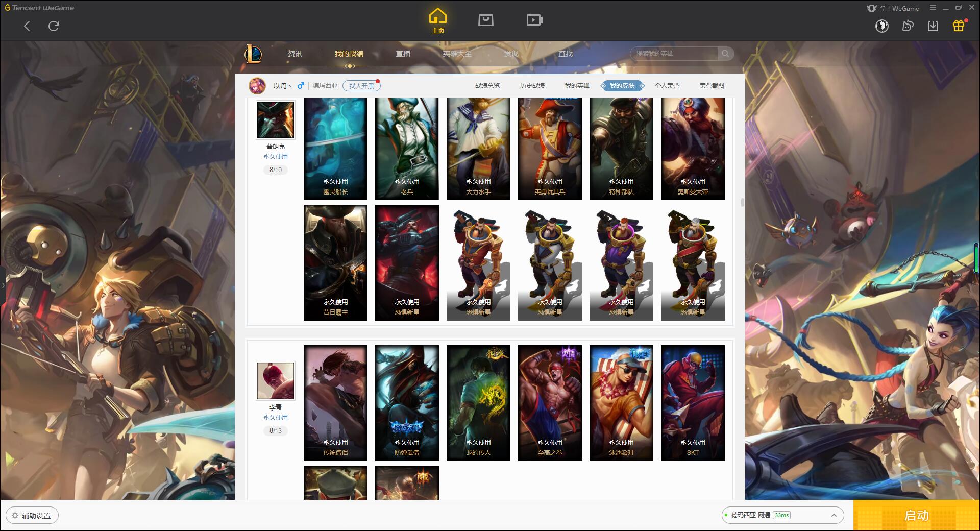The height and width of the screenshot is (531, 980).
Task: Open the home page icon
Action: click(438, 21)
